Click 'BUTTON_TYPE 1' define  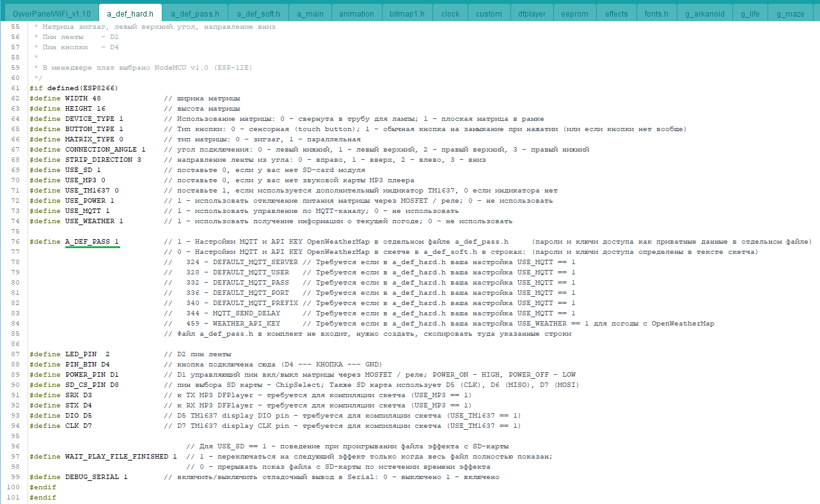(x=94, y=129)
